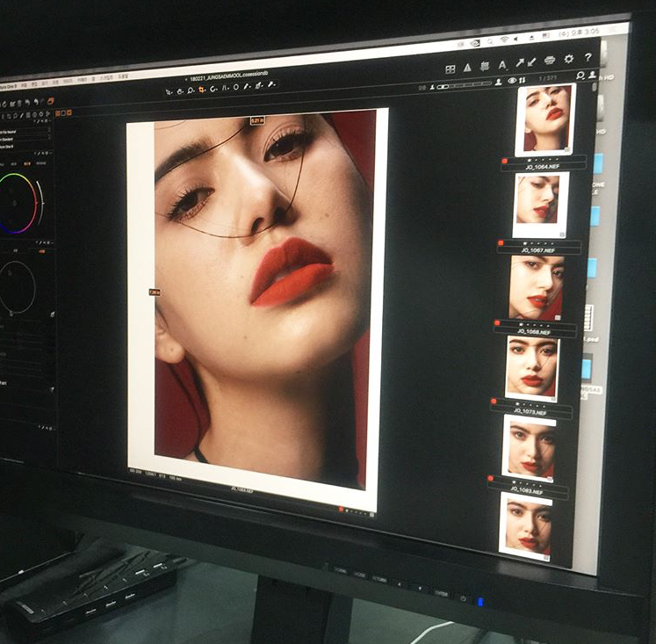Viewport: 656px width, 644px height.
Task: Click the apply adjustments down-arrow icon
Action: coord(532,62)
